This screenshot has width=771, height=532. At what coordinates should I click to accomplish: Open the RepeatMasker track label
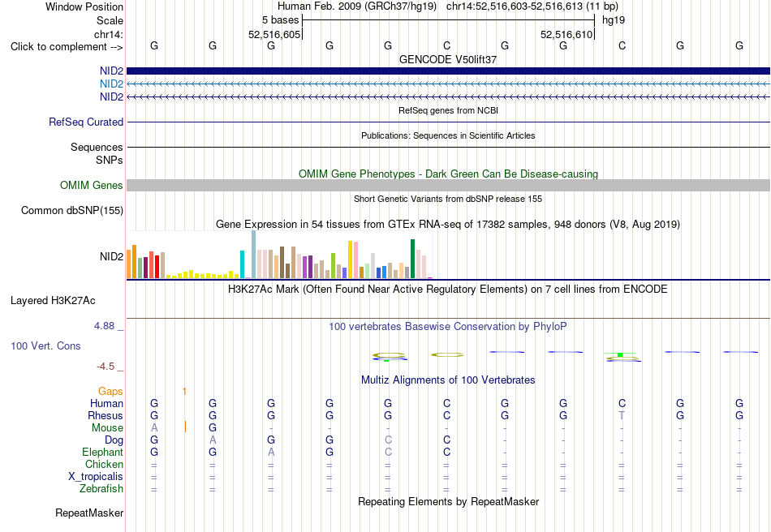(x=89, y=513)
